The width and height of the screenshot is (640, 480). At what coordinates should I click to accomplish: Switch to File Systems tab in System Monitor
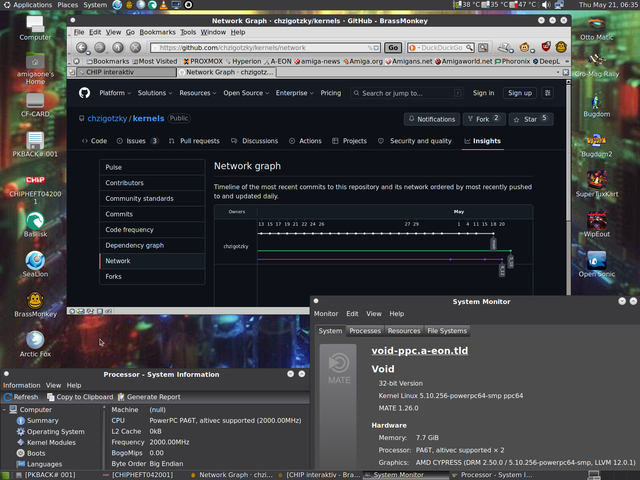click(447, 331)
